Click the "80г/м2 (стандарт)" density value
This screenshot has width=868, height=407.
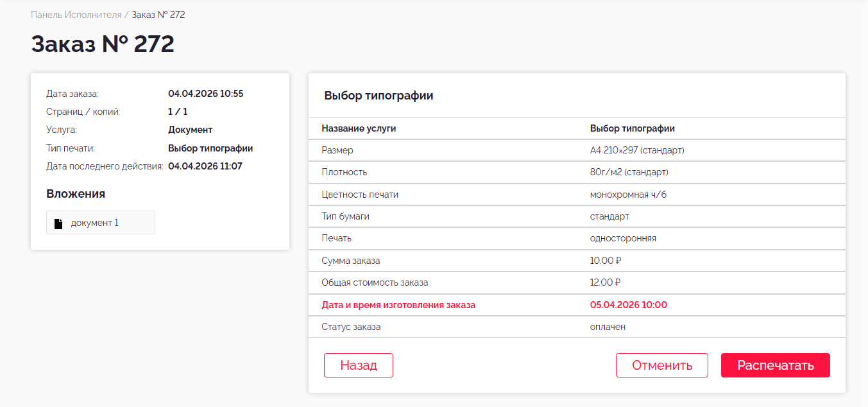(x=629, y=172)
